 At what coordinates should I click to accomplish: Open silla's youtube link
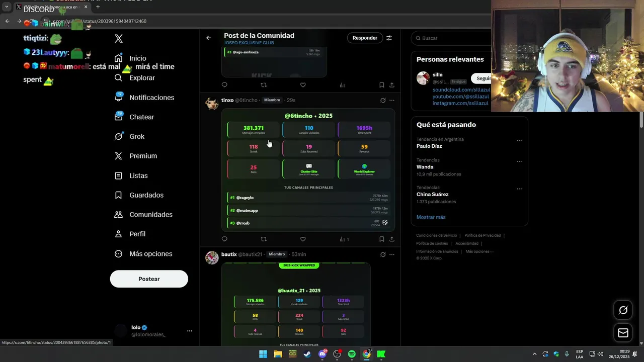pyautogui.click(x=461, y=96)
